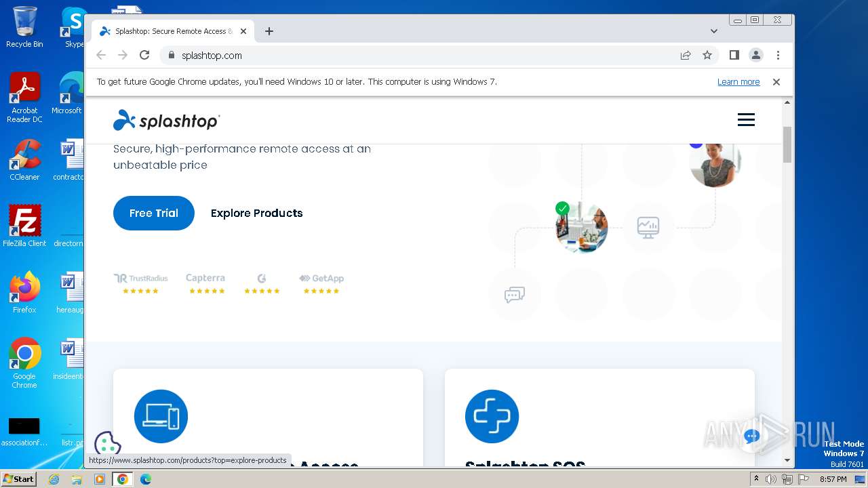Click the Splashtop SOS plus icon
This screenshot has height=488, width=868.
(492, 416)
